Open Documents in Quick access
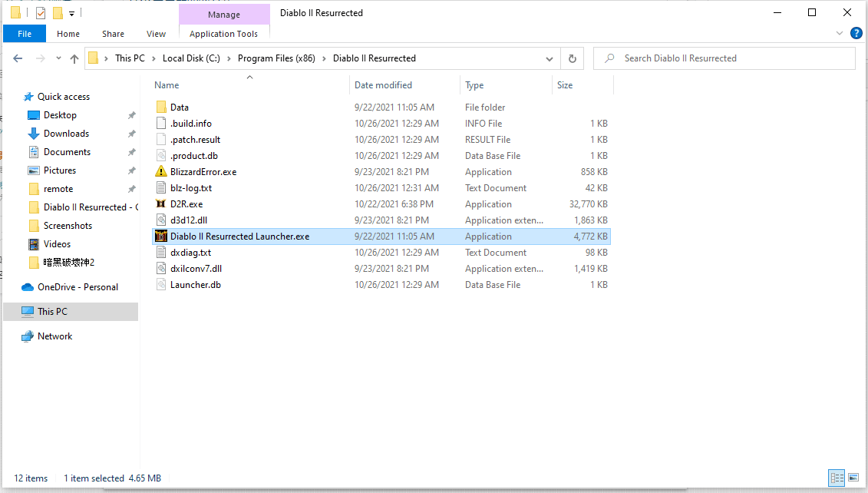Viewport: 868px width, 493px height. pyautogui.click(x=67, y=152)
